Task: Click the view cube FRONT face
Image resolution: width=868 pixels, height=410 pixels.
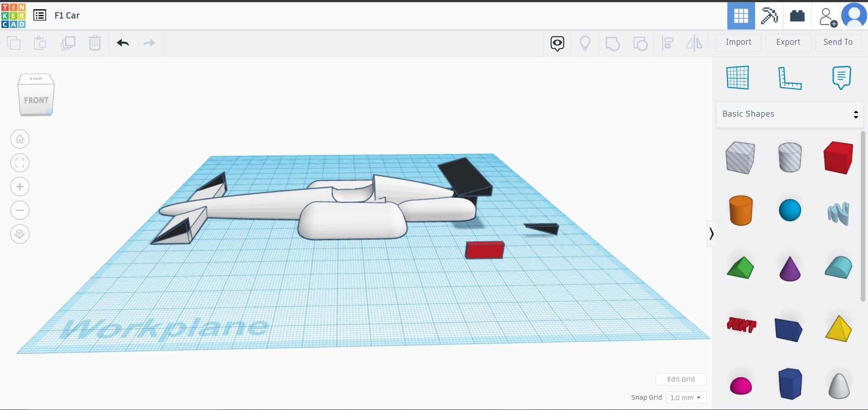Action: pyautogui.click(x=36, y=100)
